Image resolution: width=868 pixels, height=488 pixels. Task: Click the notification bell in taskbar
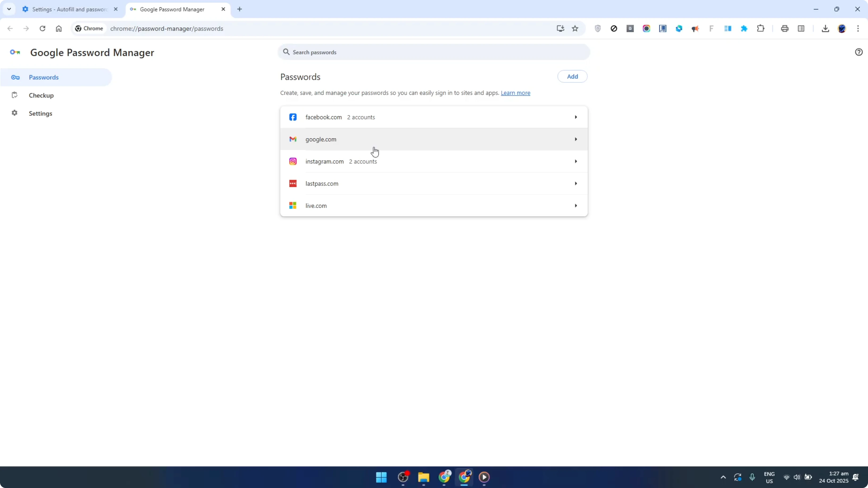[x=855, y=477]
